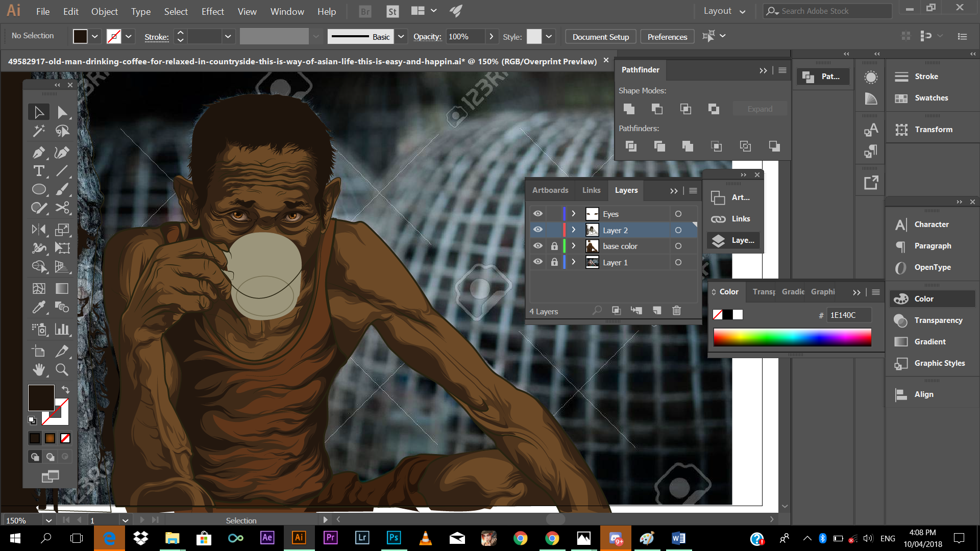Viewport: 980px width, 551px height.
Task: Click the Search Adobe Stock field
Action: tap(828, 11)
